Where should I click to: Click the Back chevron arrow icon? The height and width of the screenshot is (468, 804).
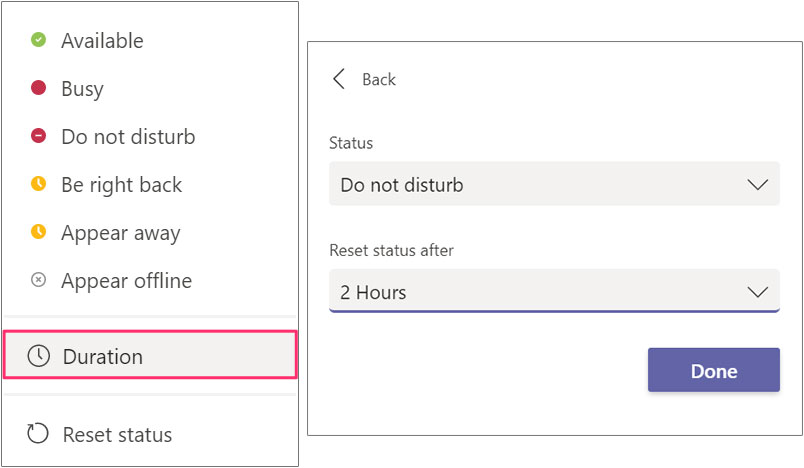pos(339,79)
